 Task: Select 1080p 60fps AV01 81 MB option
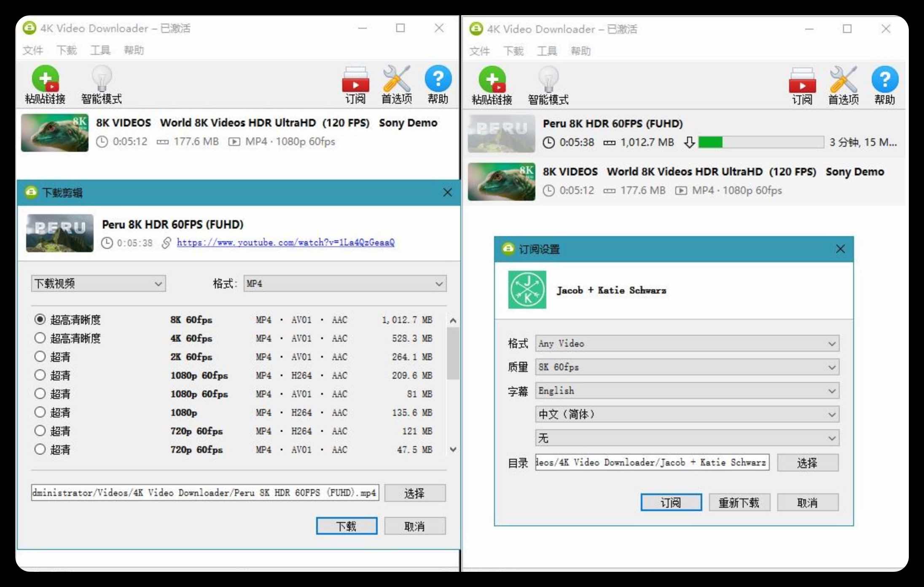(40, 394)
